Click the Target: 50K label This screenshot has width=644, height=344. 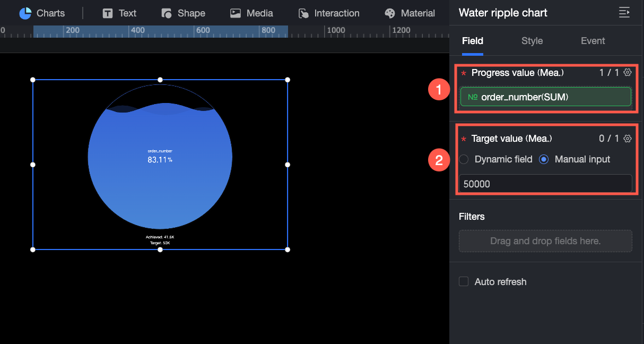click(160, 243)
